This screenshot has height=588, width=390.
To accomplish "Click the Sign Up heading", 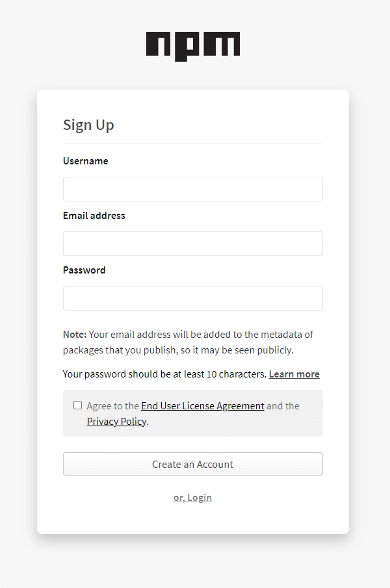I will [x=88, y=125].
